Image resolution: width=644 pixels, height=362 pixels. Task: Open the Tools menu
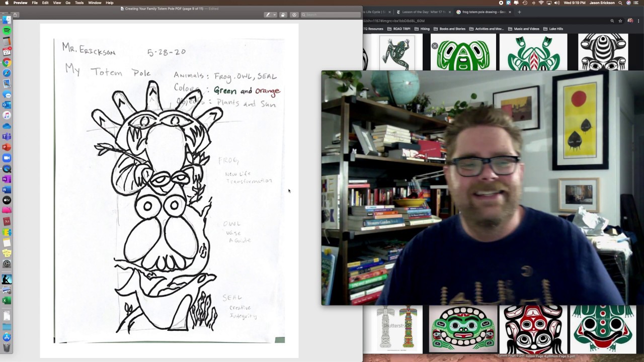pos(79,3)
